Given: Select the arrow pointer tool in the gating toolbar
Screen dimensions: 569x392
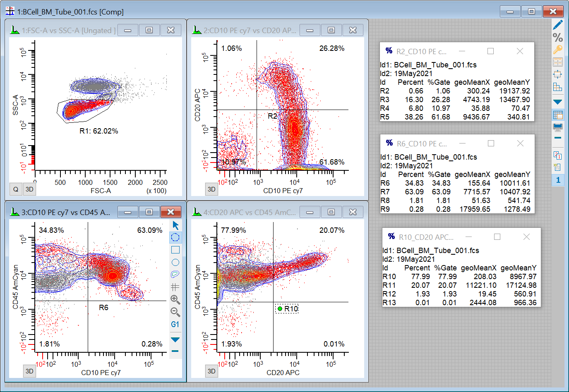Looking at the screenshot, I should click(175, 225).
